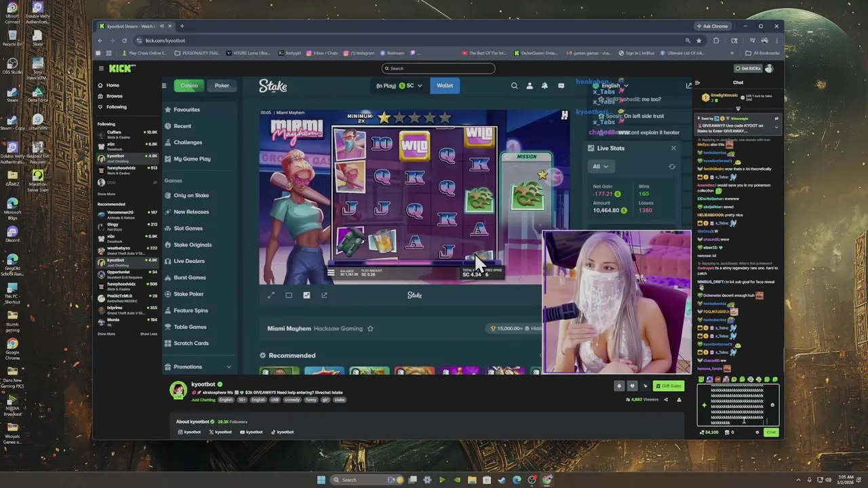
Task: Click the chat message input box
Action: point(737,405)
